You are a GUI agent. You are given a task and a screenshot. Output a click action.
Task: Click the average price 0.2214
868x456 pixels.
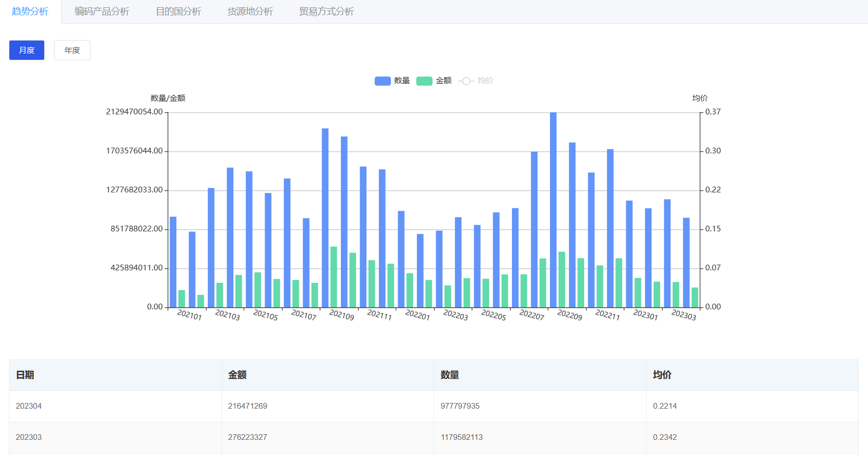665,406
